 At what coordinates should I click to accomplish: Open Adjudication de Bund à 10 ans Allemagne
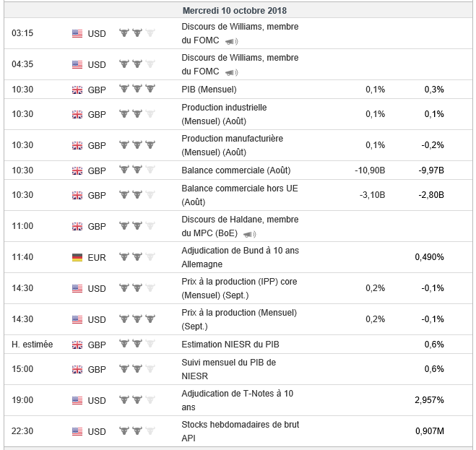pos(240,257)
